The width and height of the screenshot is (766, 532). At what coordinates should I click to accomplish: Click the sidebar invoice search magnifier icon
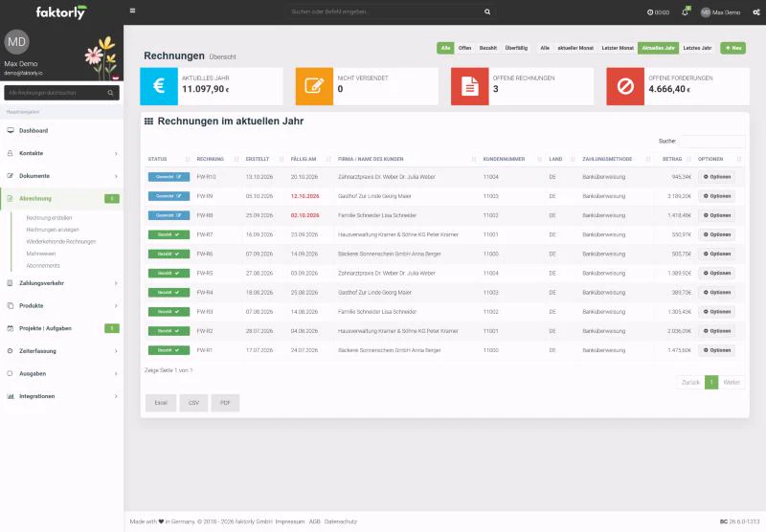click(x=110, y=93)
